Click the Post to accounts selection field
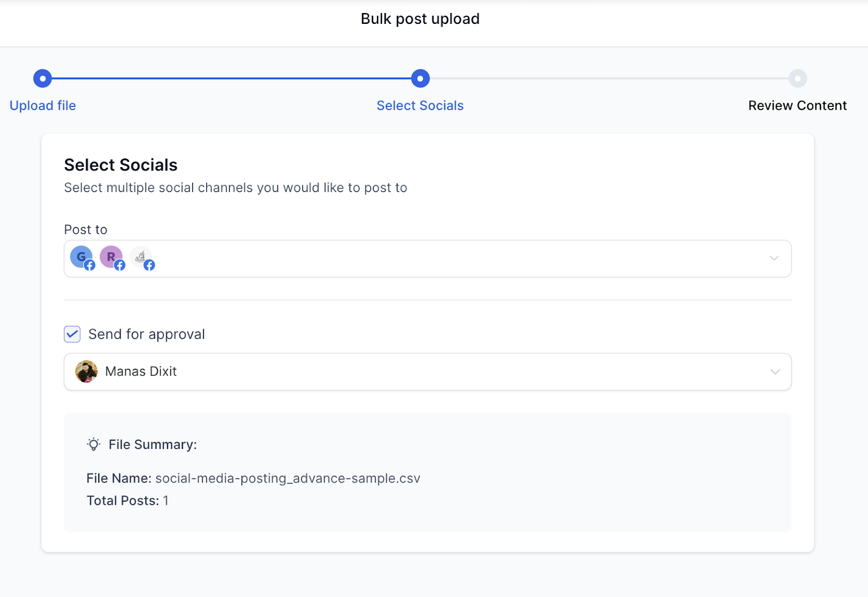The image size is (868, 597). pyautogui.click(x=427, y=258)
